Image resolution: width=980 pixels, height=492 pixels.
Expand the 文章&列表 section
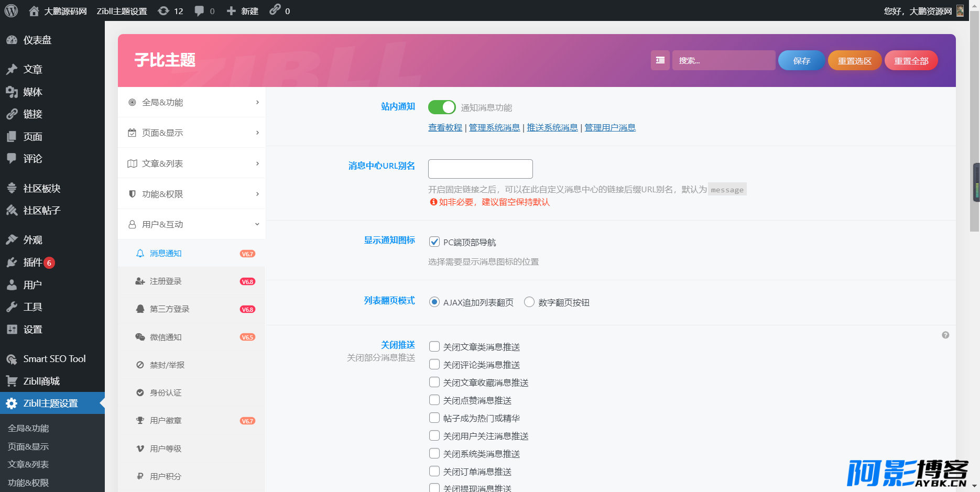192,163
